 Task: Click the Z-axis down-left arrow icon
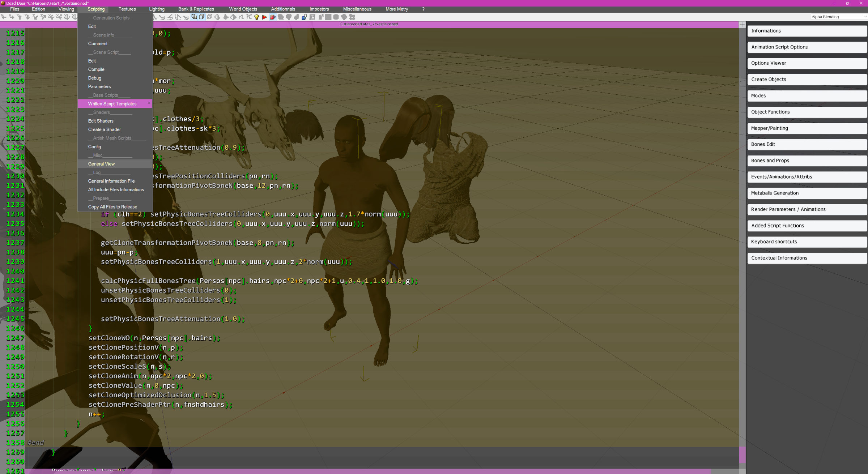[35, 17]
